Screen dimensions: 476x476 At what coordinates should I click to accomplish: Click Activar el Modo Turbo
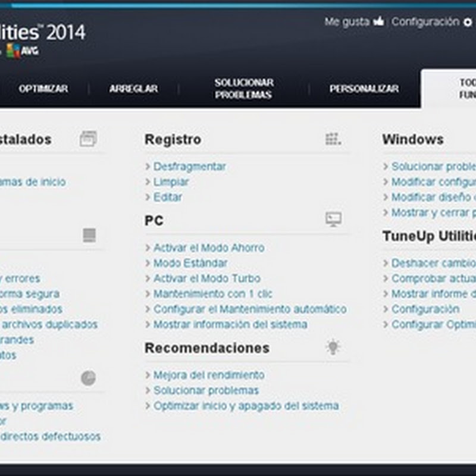click(207, 278)
